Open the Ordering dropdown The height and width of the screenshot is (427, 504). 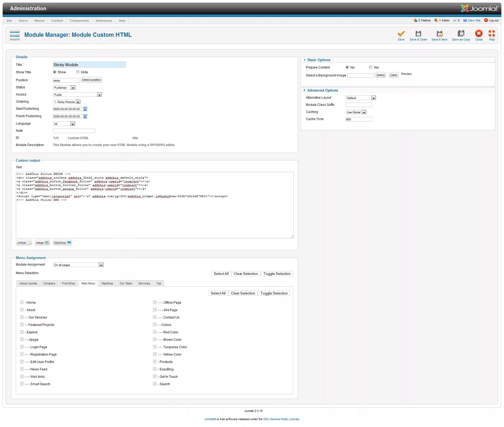(x=67, y=102)
